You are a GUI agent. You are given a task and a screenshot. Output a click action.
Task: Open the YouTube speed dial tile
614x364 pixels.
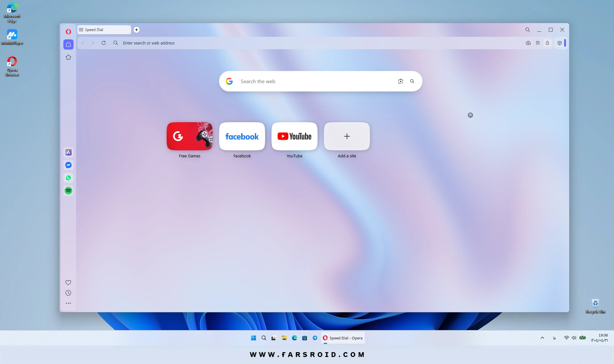tap(295, 136)
